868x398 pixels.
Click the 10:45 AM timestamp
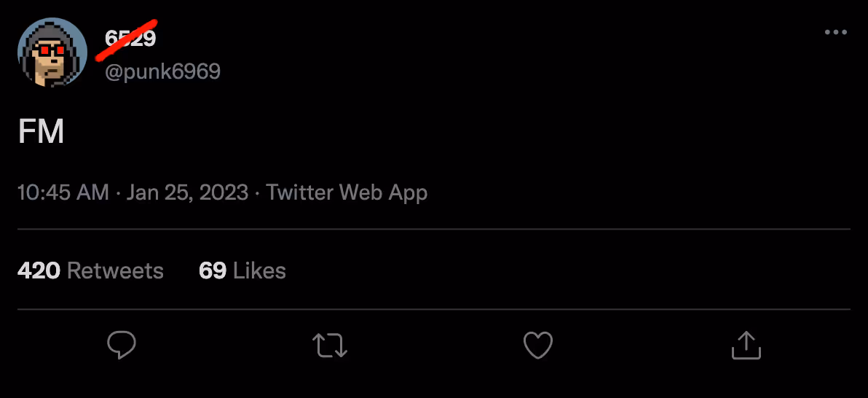click(x=63, y=193)
